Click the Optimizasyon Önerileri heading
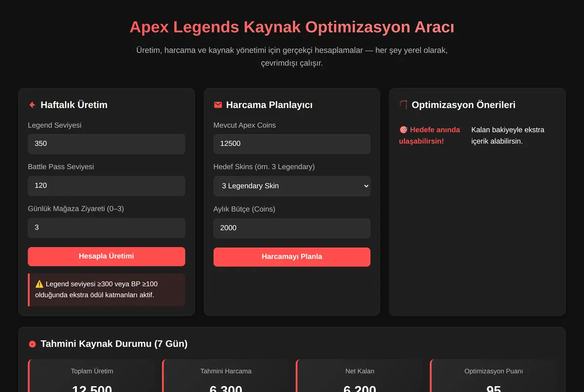584x392 pixels. [463, 105]
